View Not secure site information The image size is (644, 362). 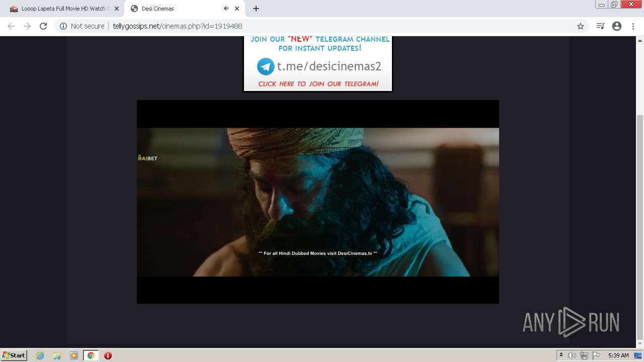[x=82, y=26]
